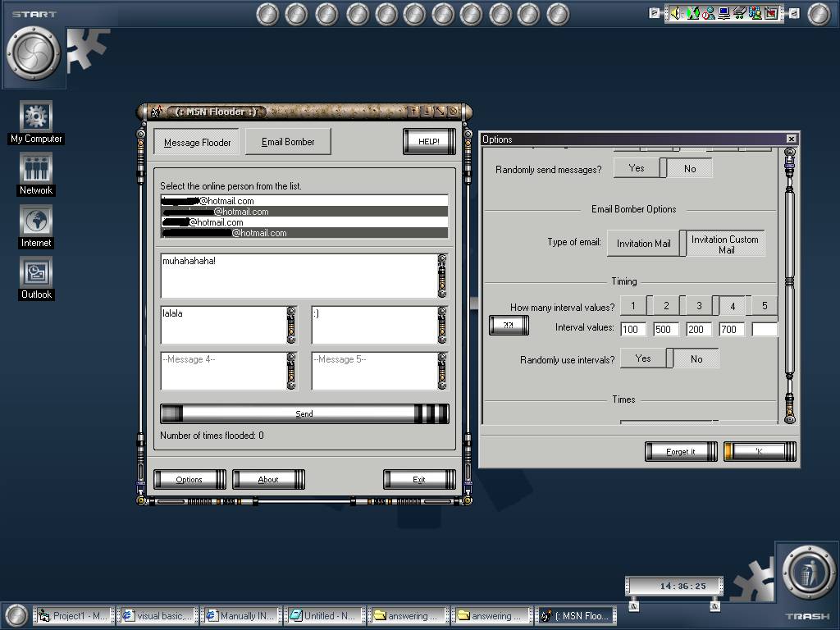Set Randomly use intervals to Yes
Screen dimensions: 840x630
tap(643, 358)
